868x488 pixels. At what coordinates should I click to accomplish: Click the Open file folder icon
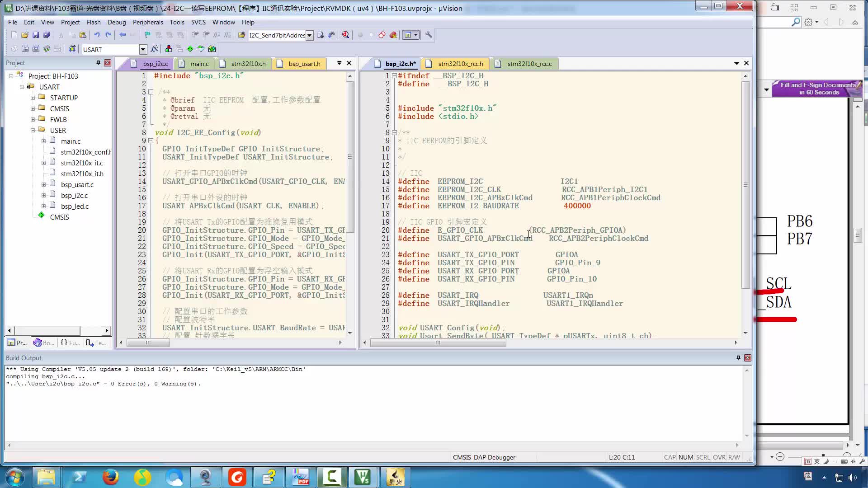(x=25, y=35)
